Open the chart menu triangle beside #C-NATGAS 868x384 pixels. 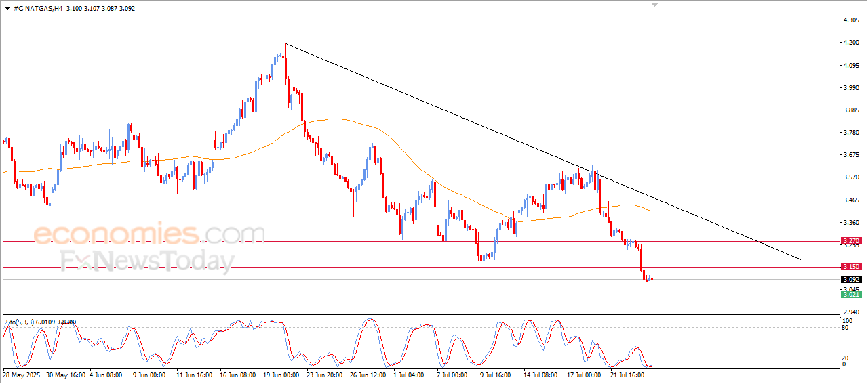(7, 9)
